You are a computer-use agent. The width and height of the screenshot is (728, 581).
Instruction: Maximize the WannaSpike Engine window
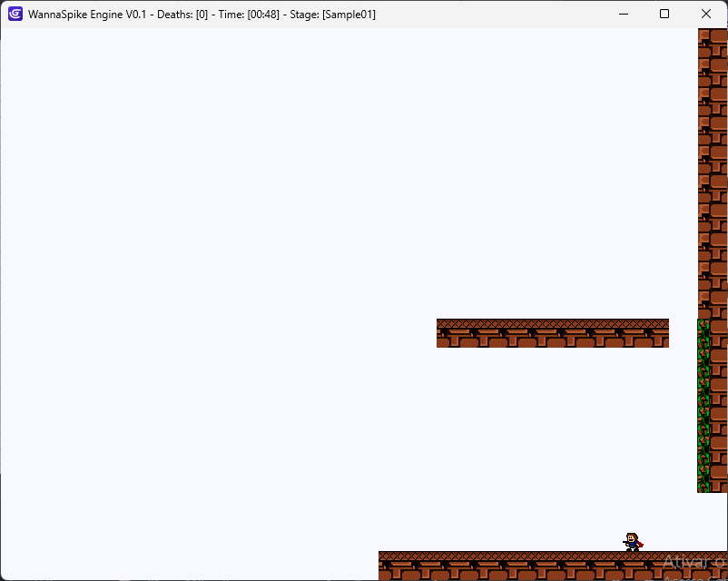[664, 14]
